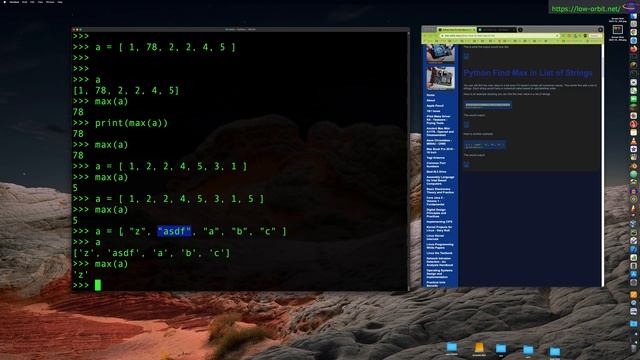Open the Terminal menu in menu bar

pyautogui.click(x=14, y=2)
